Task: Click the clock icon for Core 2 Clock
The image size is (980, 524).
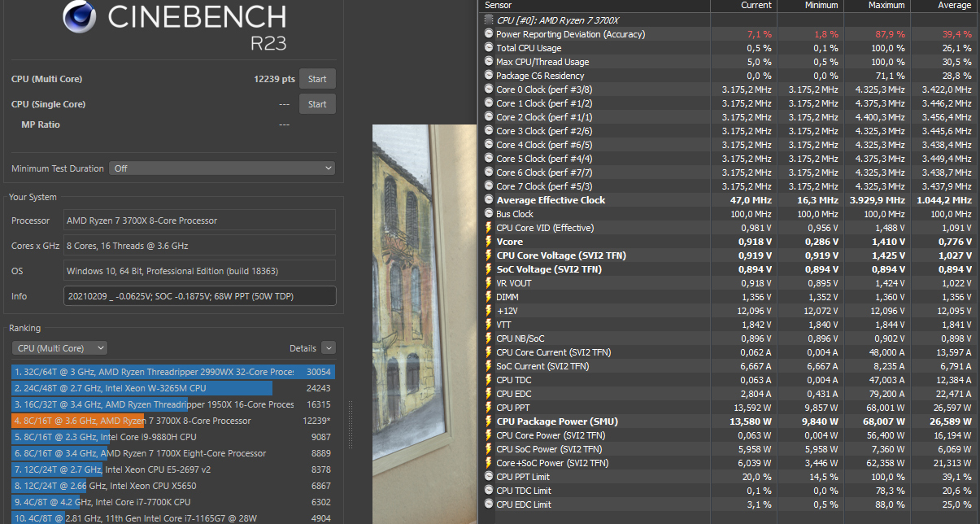Action: coord(489,117)
